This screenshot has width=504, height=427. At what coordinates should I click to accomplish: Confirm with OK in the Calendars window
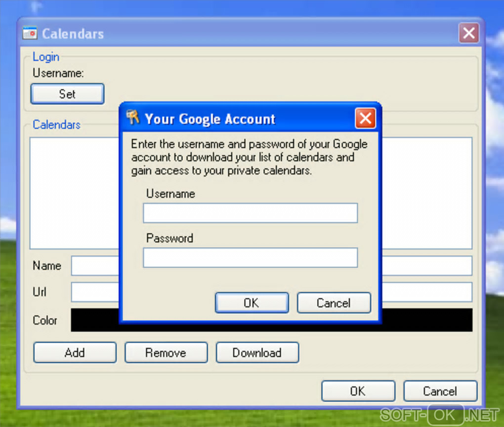pyautogui.click(x=358, y=391)
